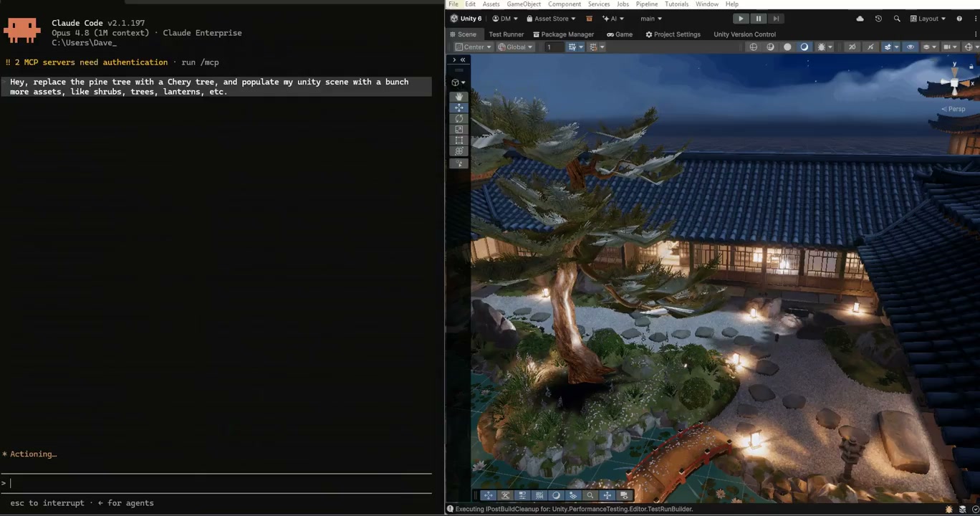Toggle grid snapping button
The height and width of the screenshot is (516, 980).
tap(594, 47)
